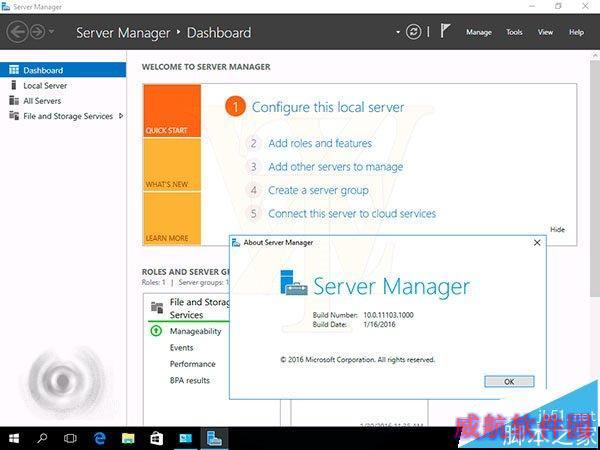Click the Local Server icon in sidebar
This screenshot has height=450, width=600.
[x=14, y=85]
